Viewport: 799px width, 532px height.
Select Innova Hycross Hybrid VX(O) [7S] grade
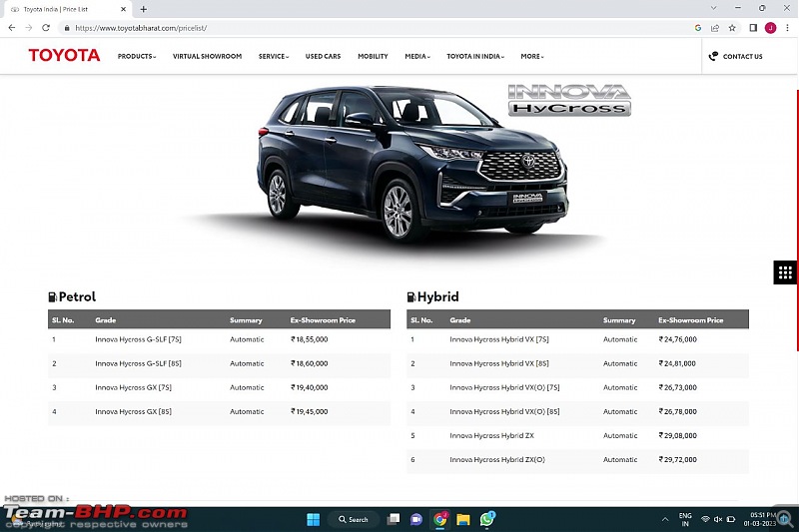point(504,387)
